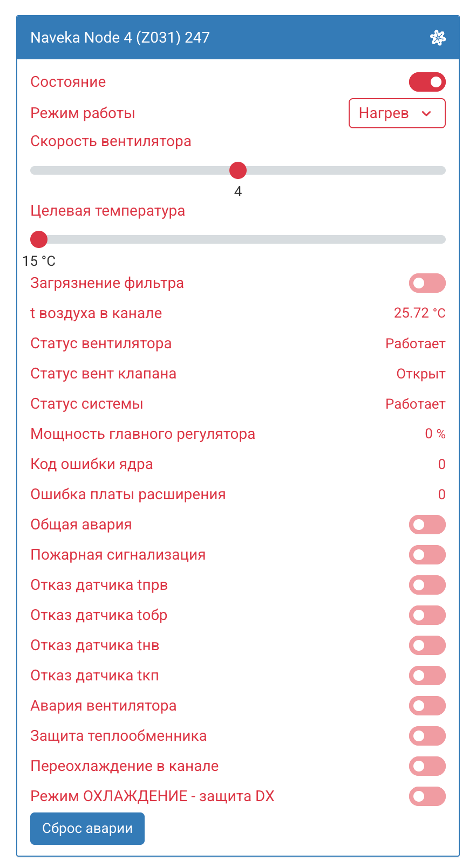Click the chevron next to Нагрев
The width and height of the screenshot is (476, 868).
tap(426, 114)
